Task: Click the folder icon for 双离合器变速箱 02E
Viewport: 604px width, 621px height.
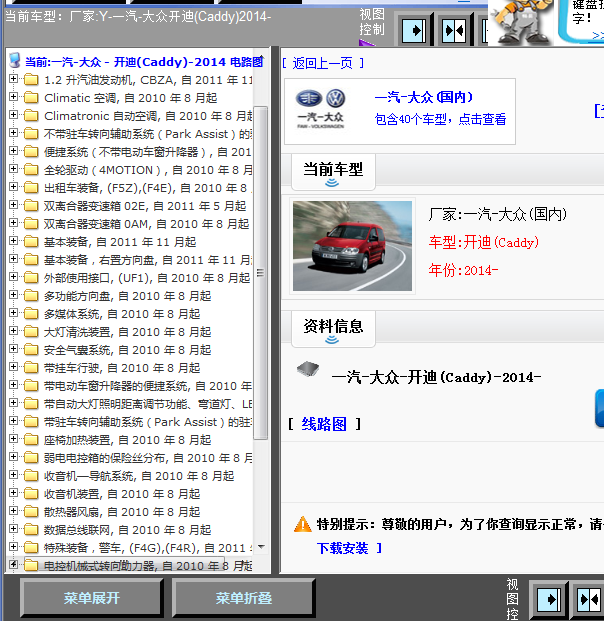Action: click(x=31, y=206)
